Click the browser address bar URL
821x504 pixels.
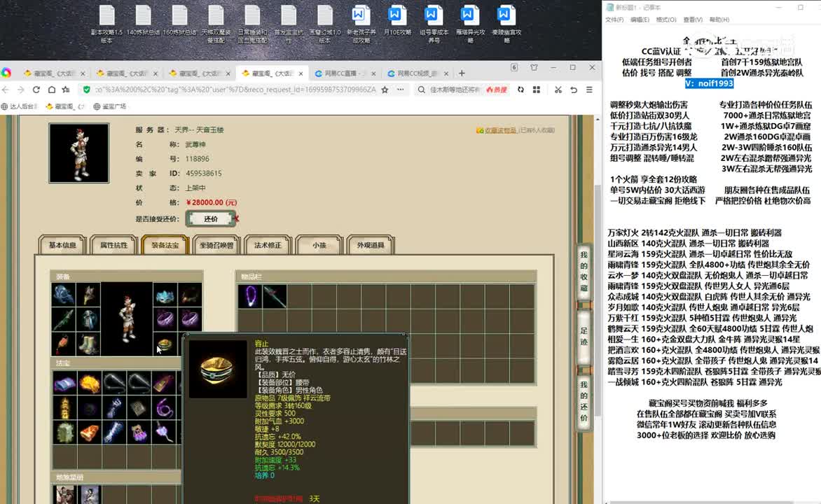(x=235, y=90)
